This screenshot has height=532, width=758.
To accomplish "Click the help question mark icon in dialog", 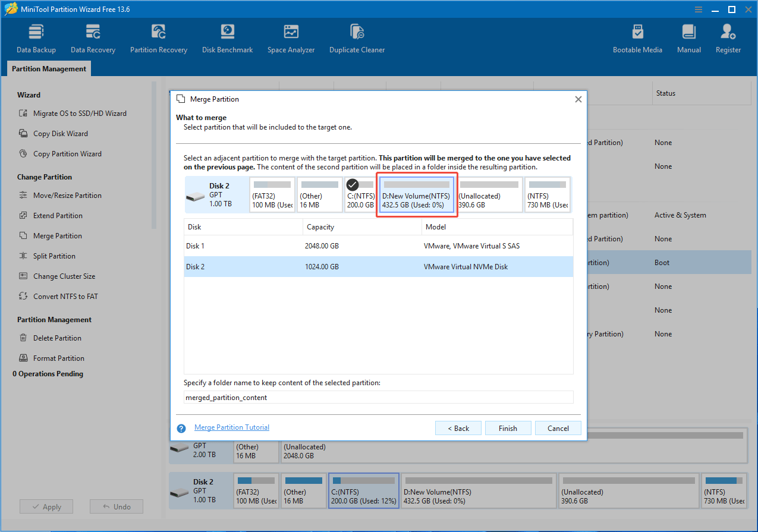I will (181, 428).
